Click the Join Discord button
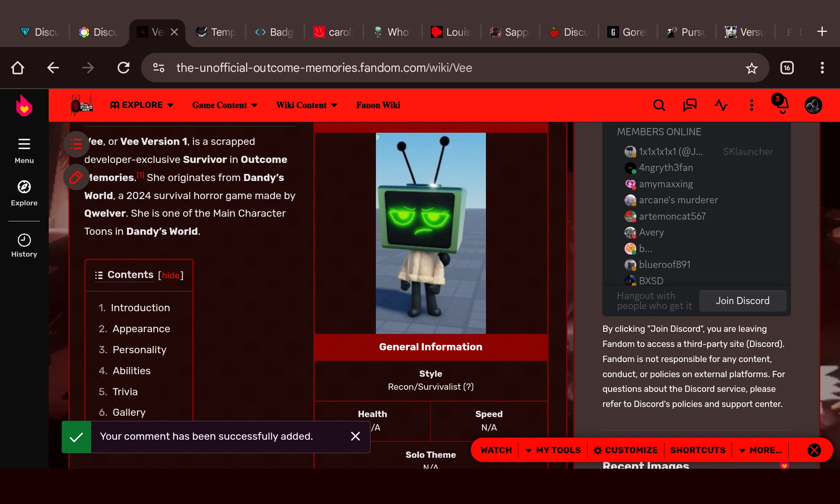Image resolution: width=840 pixels, height=504 pixels. tap(742, 301)
